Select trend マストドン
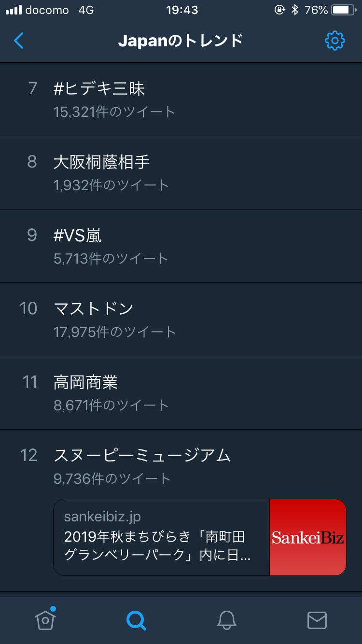 181,320
